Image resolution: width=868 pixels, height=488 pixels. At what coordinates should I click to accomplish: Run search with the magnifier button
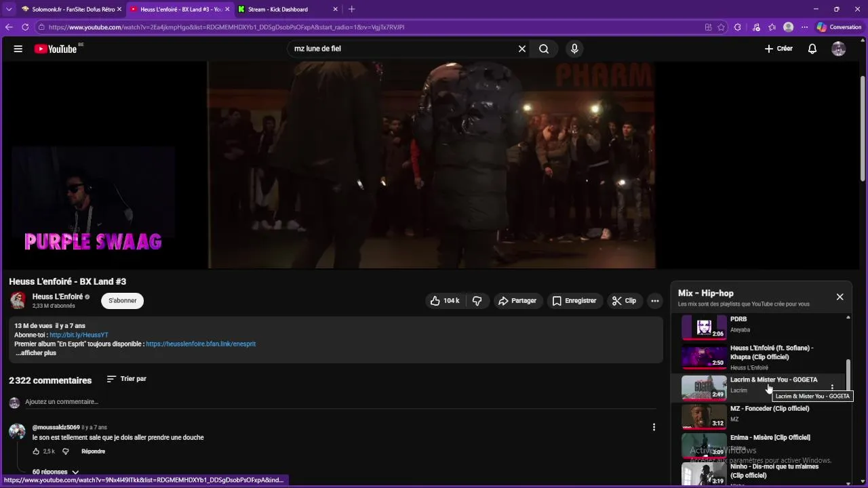(544, 49)
